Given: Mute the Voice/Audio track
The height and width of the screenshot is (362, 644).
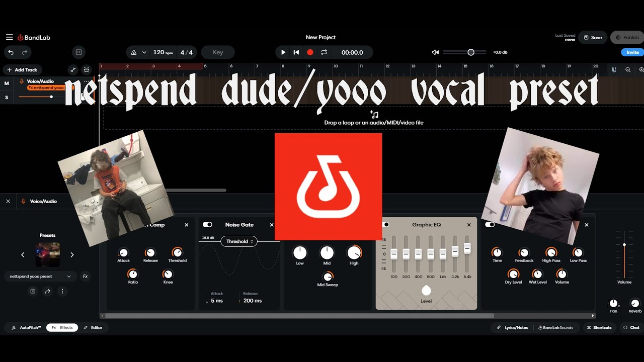Looking at the screenshot, I should click(x=7, y=83).
